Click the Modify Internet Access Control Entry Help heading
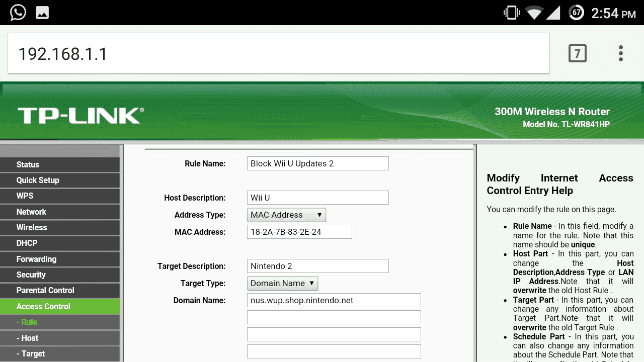Viewport: 644px width, 362px height. 560,184
